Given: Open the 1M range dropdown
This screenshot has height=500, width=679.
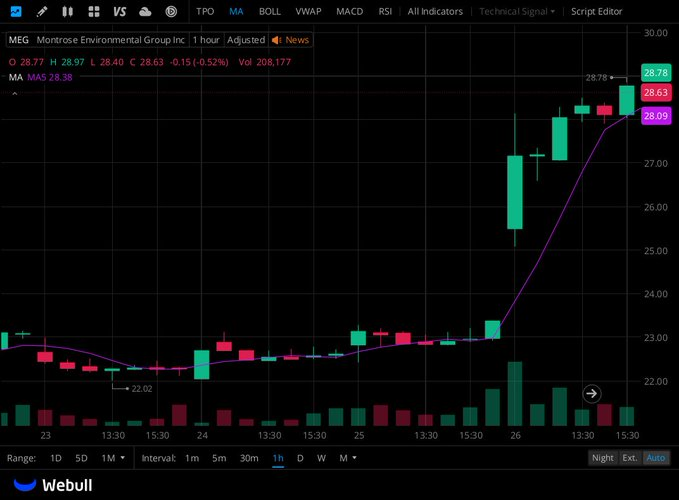Looking at the screenshot, I should (x=113, y=458).
